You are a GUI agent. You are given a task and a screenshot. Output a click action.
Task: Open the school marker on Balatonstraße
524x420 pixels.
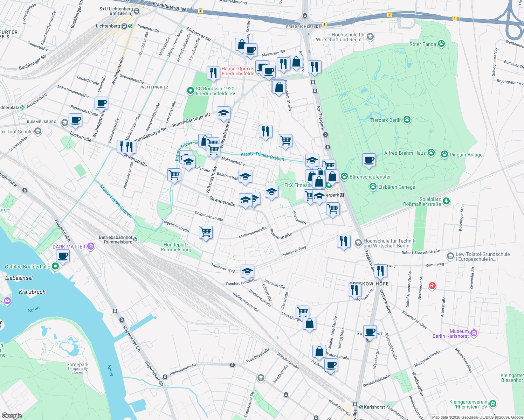click(x=245, y=177)
